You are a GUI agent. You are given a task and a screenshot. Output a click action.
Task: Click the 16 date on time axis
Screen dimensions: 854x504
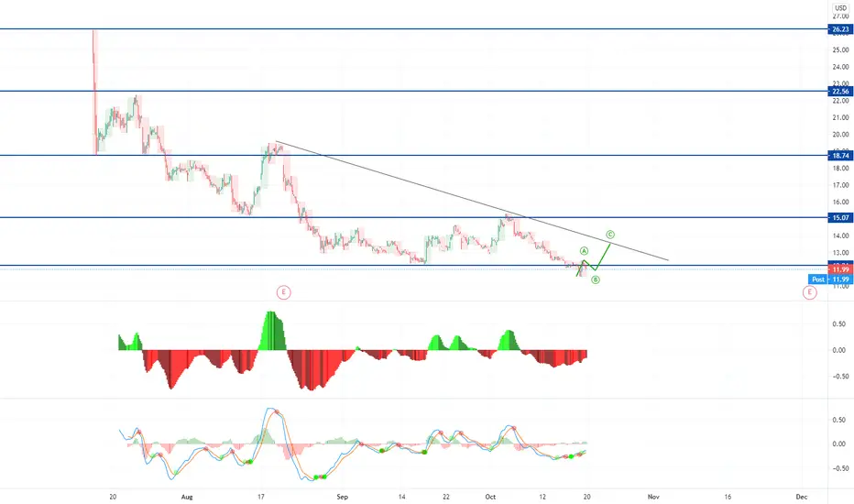(728, 497)
